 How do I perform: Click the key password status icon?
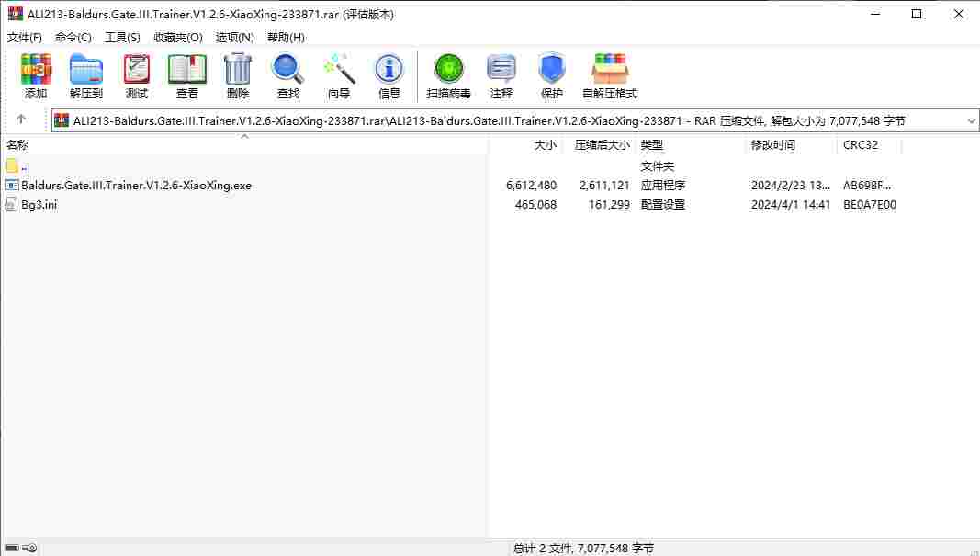coord(29,548)
